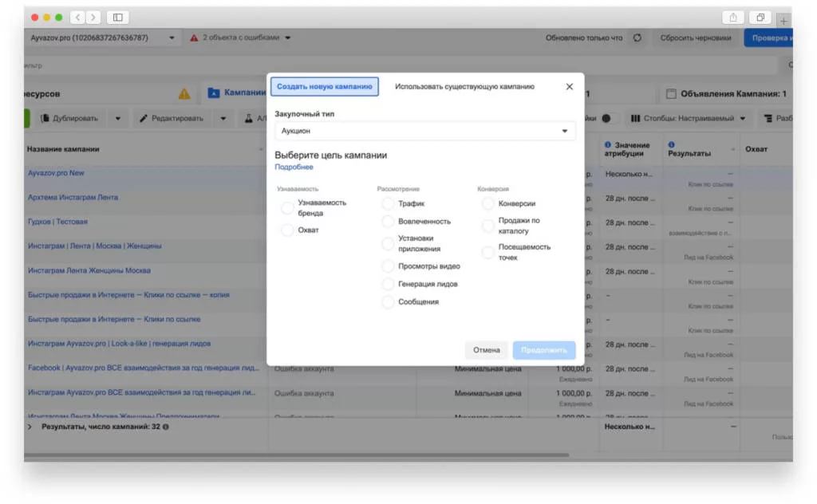Open a new browser tab with plus icon
The height and width of the screenshot is (504, 817).
783,21
